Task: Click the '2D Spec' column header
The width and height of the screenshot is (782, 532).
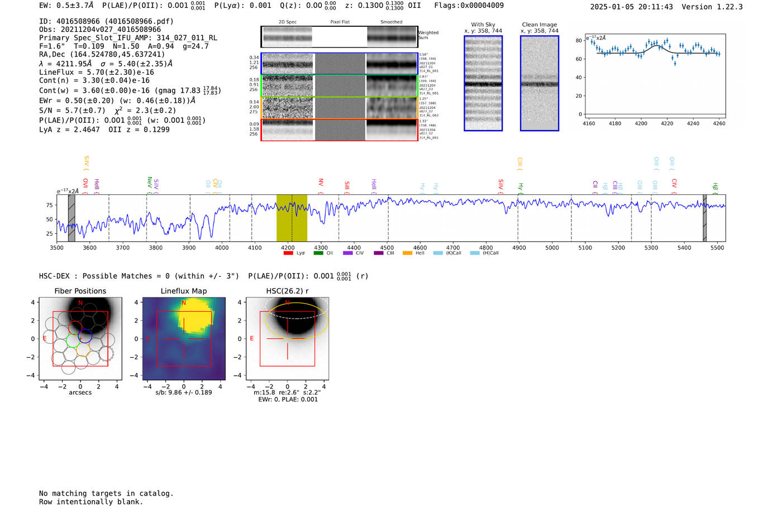Action: (288, 22)
